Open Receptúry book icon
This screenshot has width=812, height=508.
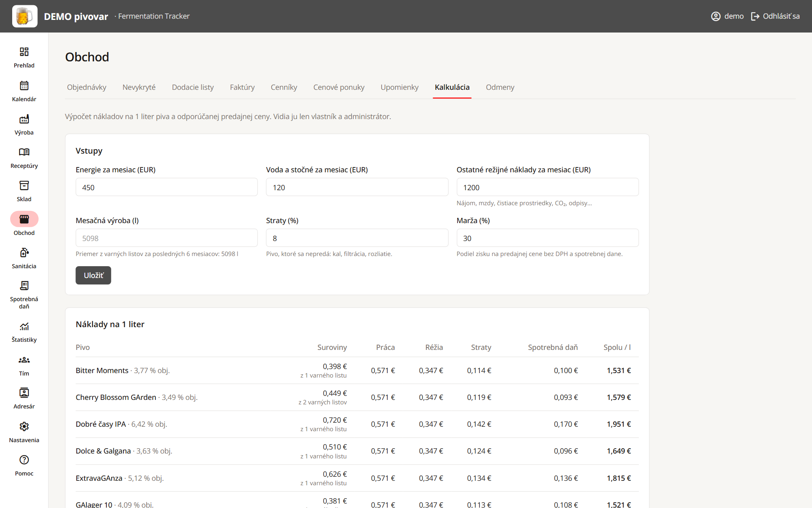(24, 152)
